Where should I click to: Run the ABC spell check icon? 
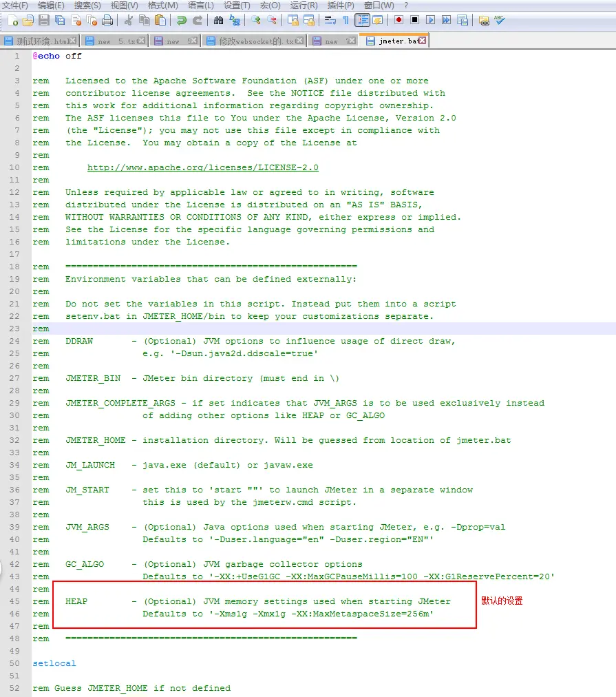pyautogui.click(x=499, y=21)
